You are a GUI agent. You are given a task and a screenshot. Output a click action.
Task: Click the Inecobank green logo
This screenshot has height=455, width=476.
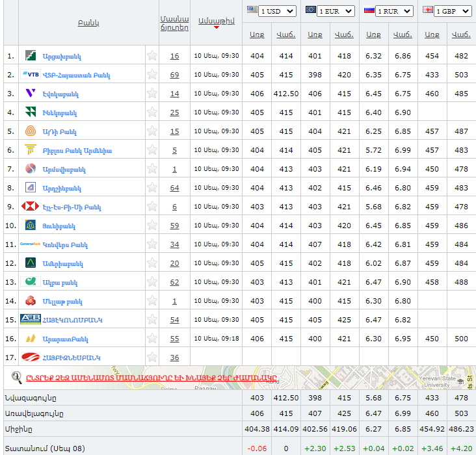click(x=31, y=112)
